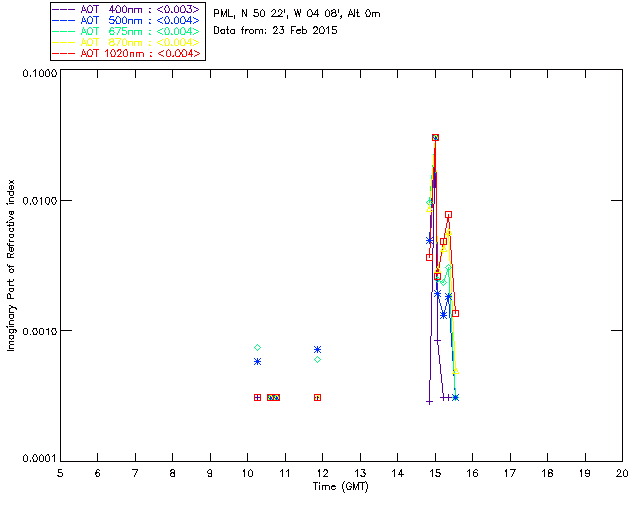The height and width of the screenshot is (512, 640).
Task: Click the x-axis tick label 13
Action: click(360, 474)
